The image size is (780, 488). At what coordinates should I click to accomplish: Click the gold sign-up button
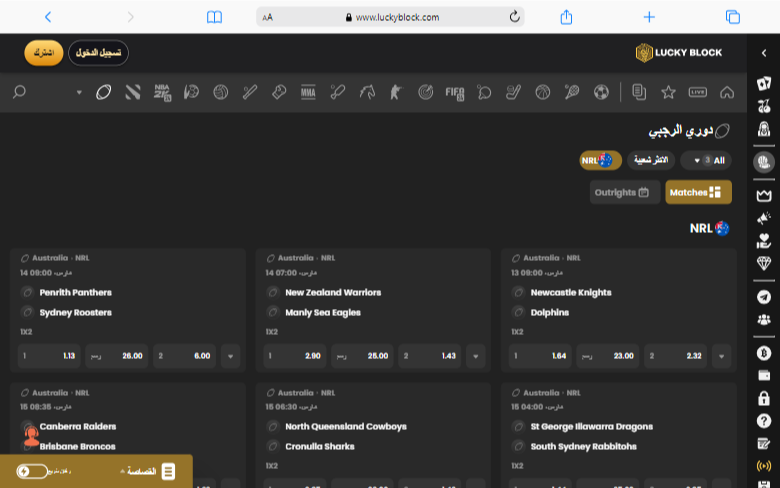click(43, 52)
